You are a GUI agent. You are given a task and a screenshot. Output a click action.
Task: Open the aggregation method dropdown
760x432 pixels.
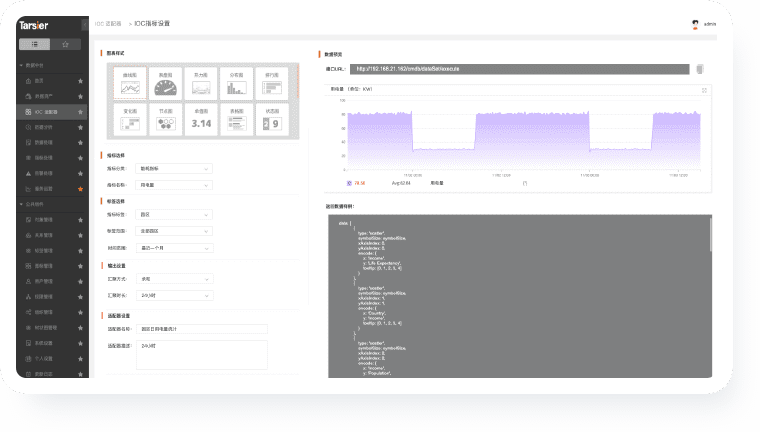pyautogui.click(x=174, y=279)
